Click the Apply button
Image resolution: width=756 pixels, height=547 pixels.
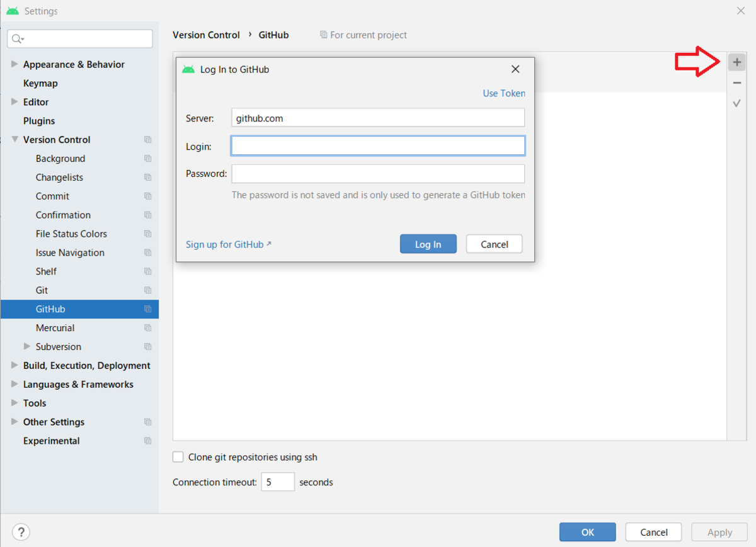click(719, 532)
